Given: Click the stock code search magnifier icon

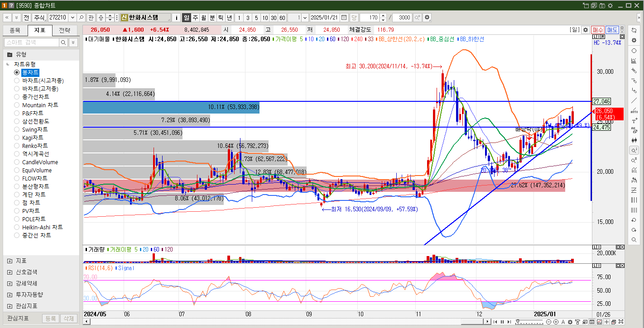Looking at the screenshot, I should tap(82, 18).
